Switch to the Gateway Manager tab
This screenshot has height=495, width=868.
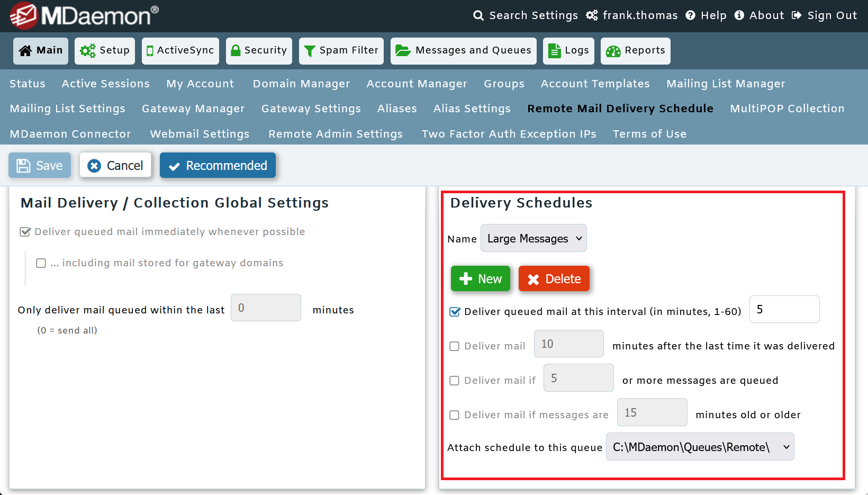(x=193, y=109)
